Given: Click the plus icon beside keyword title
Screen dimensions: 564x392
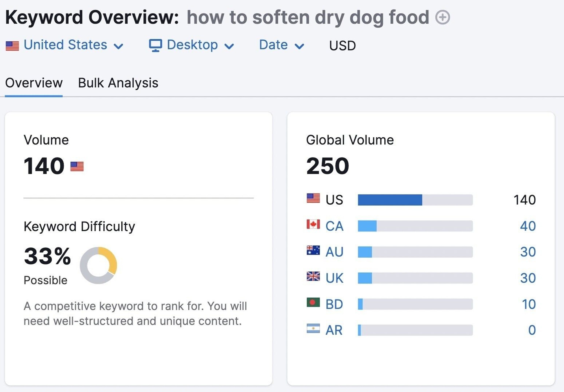Looking at the screenshot, I should tap(442, 17).
